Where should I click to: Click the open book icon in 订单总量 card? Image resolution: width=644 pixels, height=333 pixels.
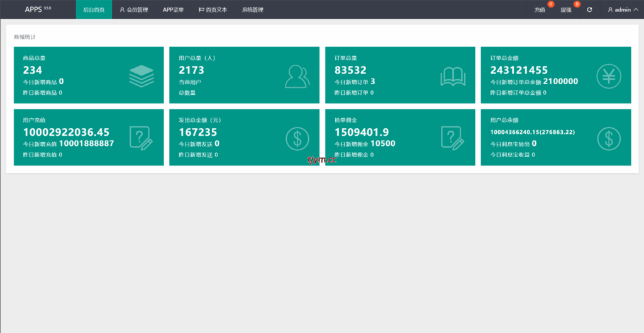point(453,76)
